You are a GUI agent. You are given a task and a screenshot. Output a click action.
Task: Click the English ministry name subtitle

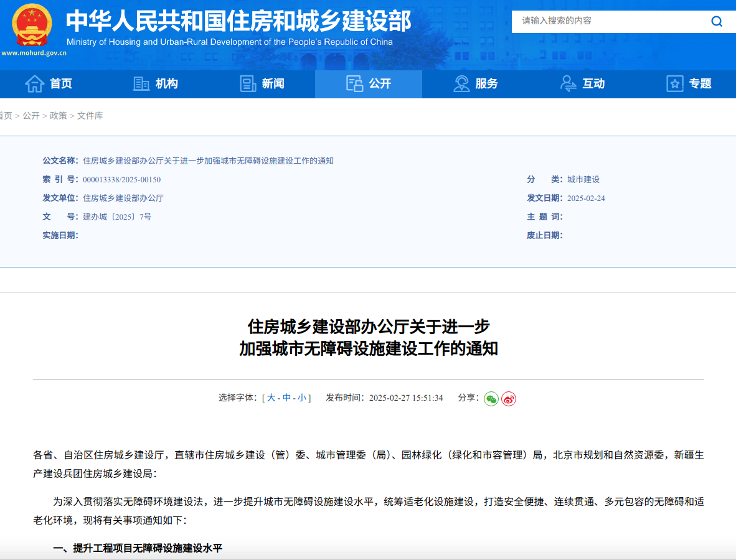230,42
